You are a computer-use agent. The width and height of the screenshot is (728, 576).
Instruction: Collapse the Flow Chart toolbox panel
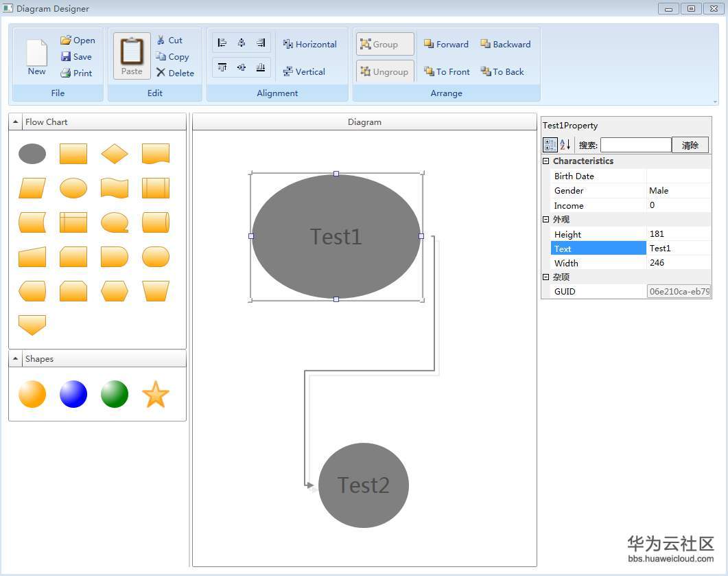pyautogui.click(x=15, y=122)
